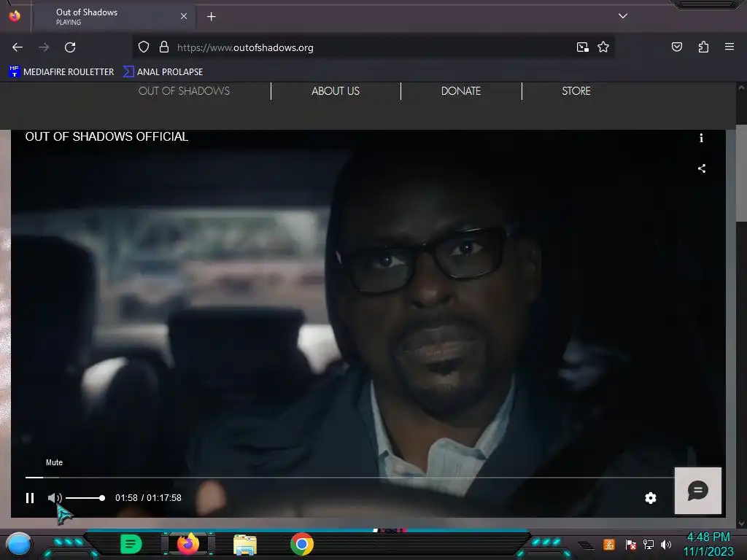Open the Java tray icon
Viewport: 747px width, 560px height.
point(609,544)
